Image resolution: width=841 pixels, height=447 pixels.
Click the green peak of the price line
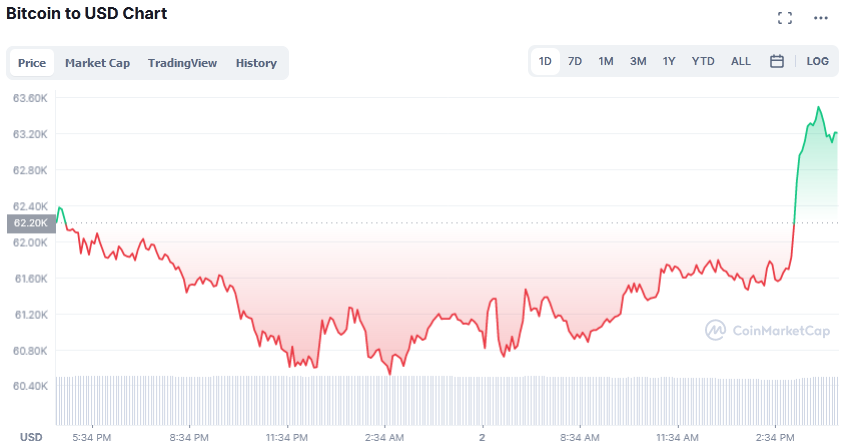tap(819, 107)
